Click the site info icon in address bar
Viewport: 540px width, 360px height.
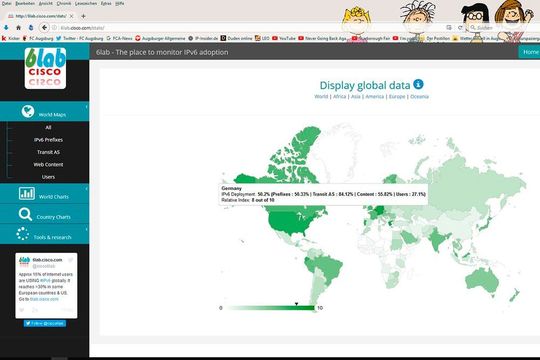click(x=54, y=28)
